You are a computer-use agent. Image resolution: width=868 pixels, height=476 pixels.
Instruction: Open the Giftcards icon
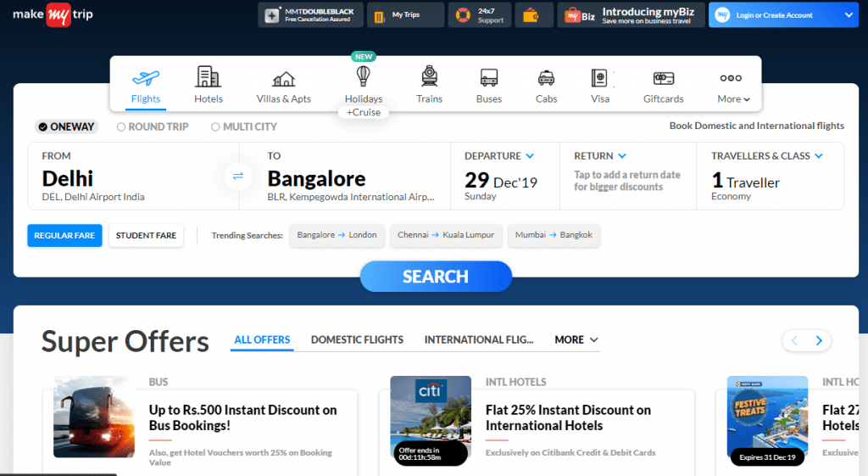(663, 78)
